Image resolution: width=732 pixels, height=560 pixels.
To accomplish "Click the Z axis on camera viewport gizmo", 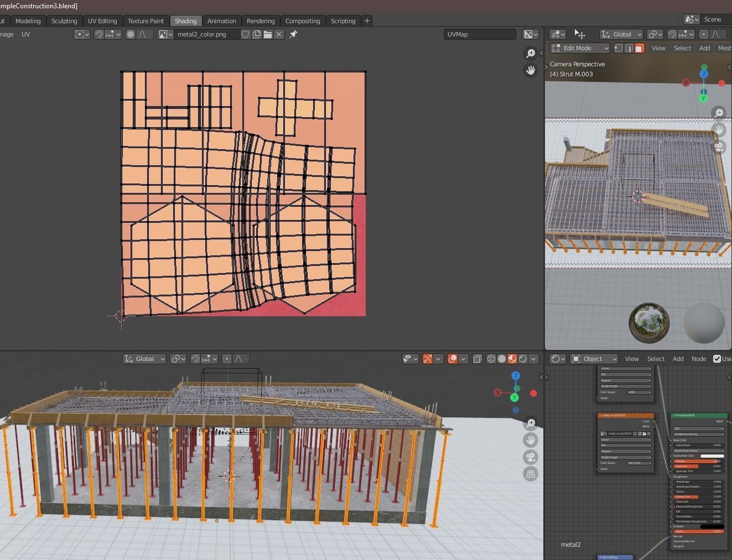I will click(x=704, y=74).
